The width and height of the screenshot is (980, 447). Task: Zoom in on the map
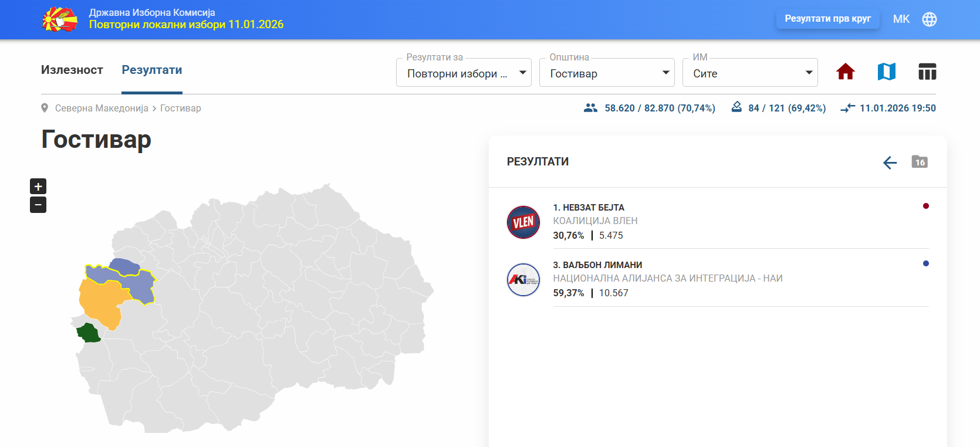pyautogui.click(x=38, y=187)
